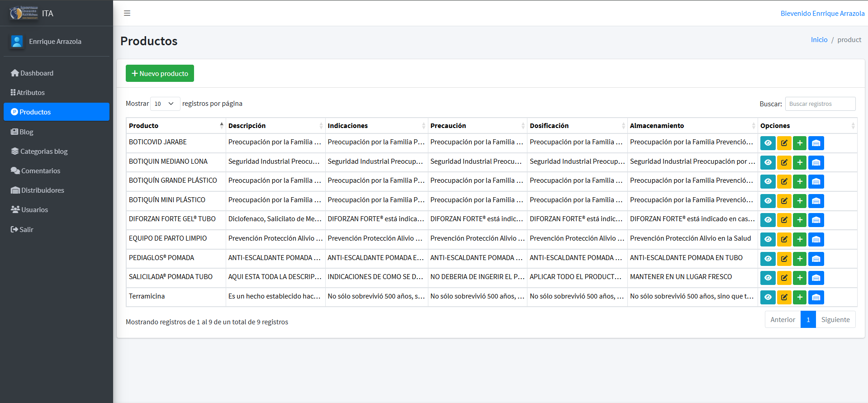868x403 pixels.
Task: Focus the Buscar registros search field
Action: point(820,104)
